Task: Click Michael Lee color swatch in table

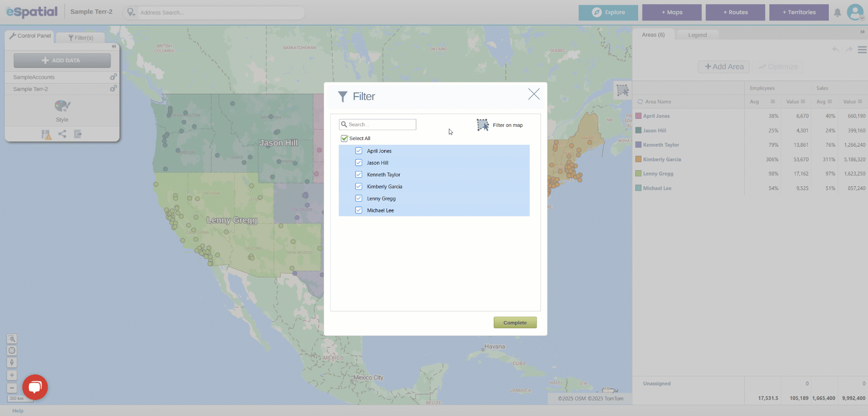Action: pyautogui.click(x=638, y=188)
